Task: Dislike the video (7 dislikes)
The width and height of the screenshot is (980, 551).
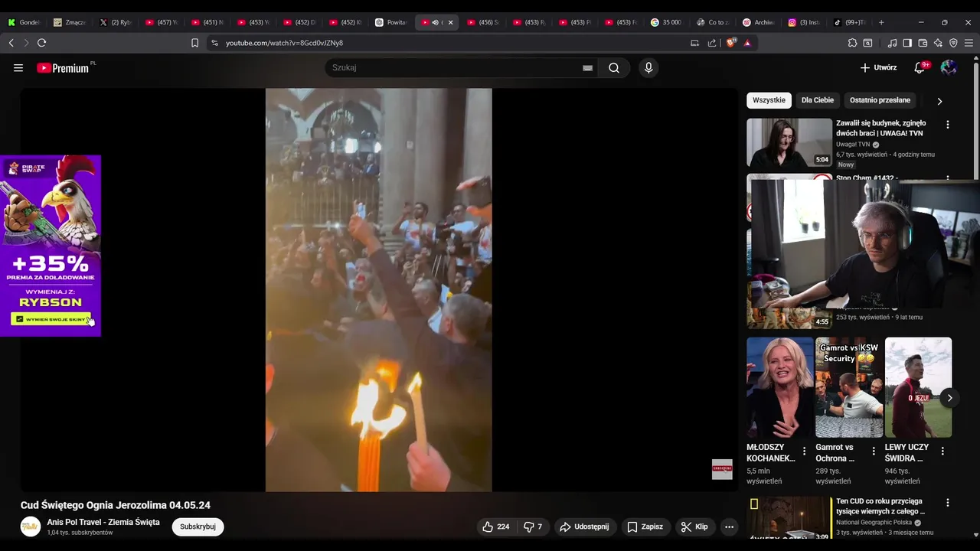Action: pos(534,527)
